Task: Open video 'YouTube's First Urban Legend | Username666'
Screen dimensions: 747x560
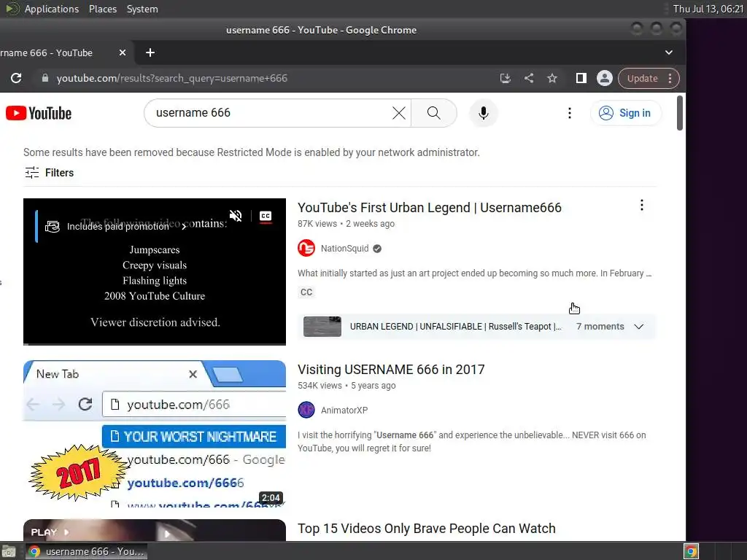Action: click(429, 208)
